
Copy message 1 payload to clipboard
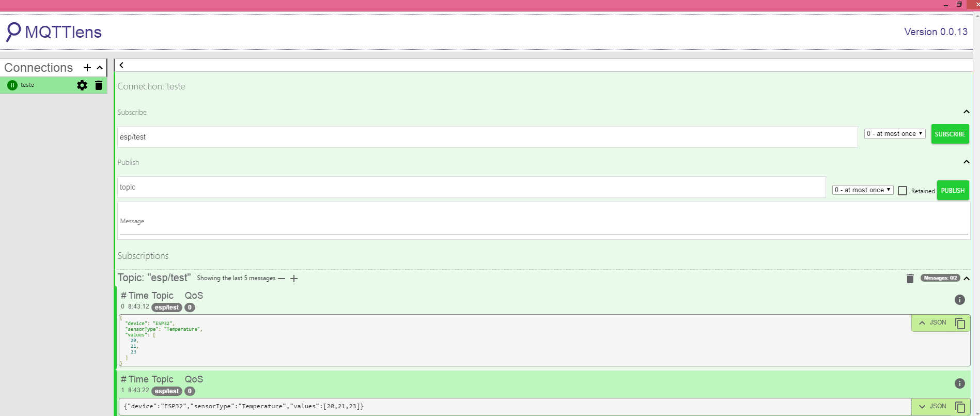pos(960,407)
